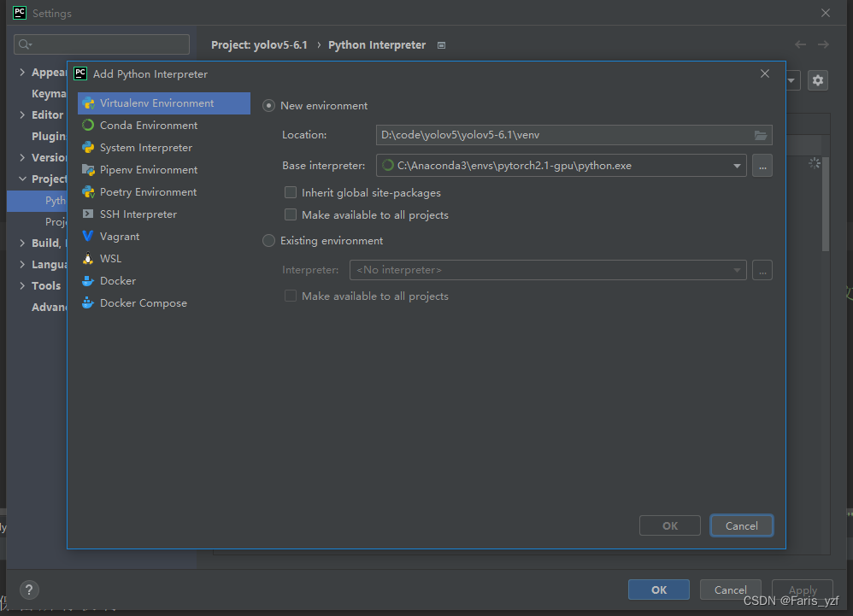The width and height of the screenshot is (853, 616).
Task: Expand the Languages settings node
Action: pos(22,264)
